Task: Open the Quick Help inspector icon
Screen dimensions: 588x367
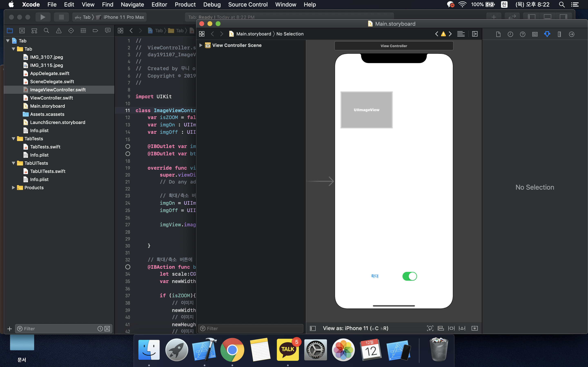Action: click(522, 34)
